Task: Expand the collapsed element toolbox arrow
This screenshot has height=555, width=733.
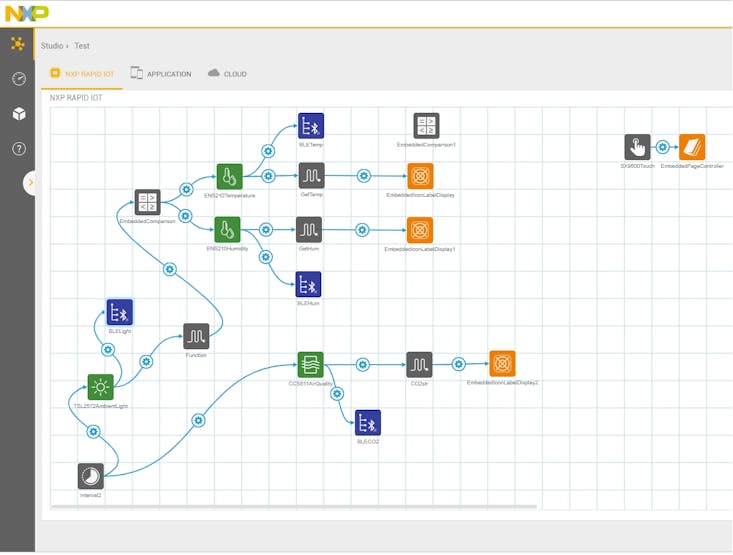Action: [30, 182]
